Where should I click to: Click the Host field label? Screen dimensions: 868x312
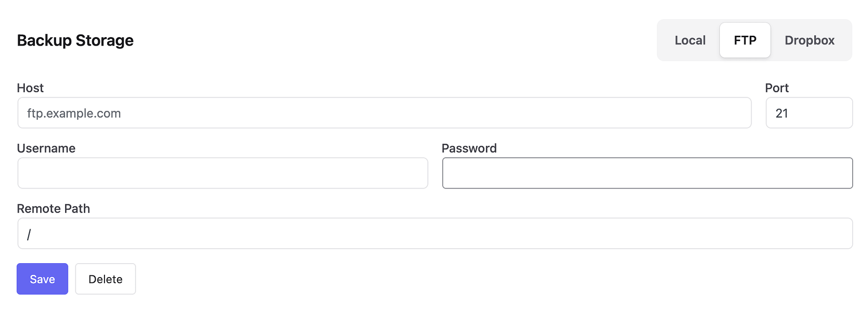click(x=30, y=88)
